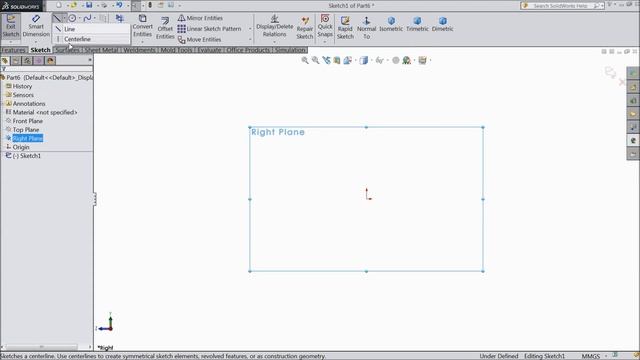Click Convert Entities

click(142, 26)
